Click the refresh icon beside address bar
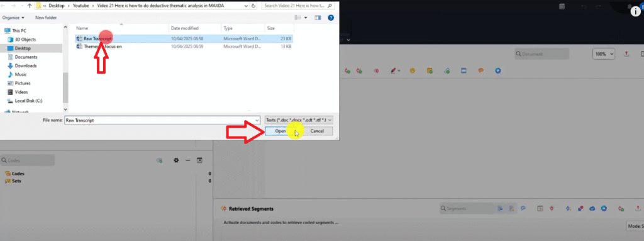Screen dimensions: 644x241 click(x=253, y=6)
